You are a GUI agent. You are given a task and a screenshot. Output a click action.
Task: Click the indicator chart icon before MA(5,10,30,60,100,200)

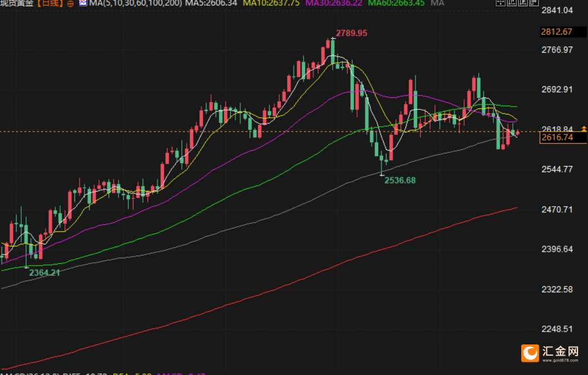pyautogui.click(x=83, y=3)
